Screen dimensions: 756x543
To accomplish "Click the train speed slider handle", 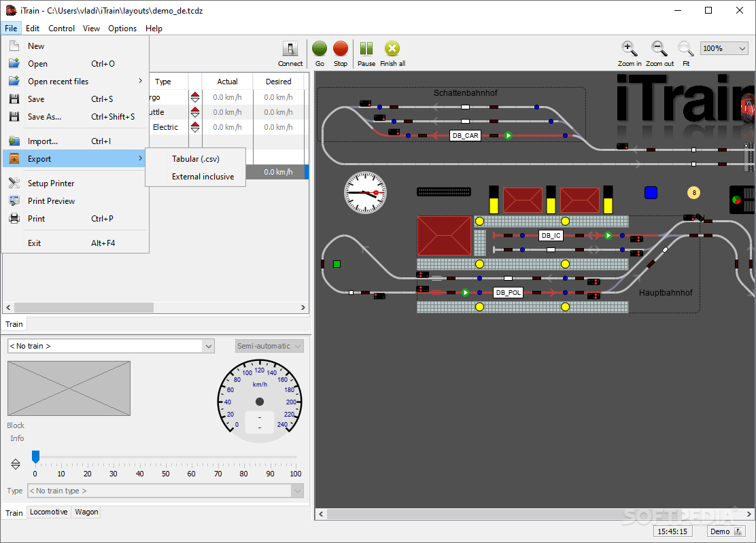I will 35,456.
